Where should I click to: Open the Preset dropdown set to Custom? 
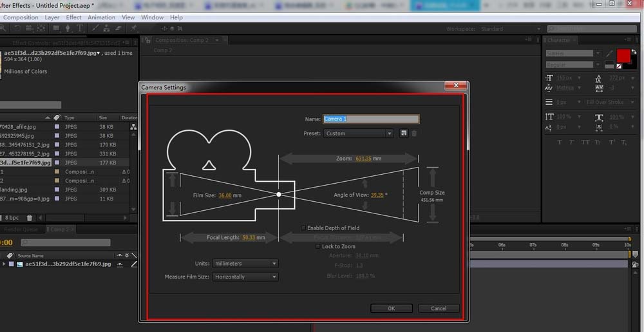[x=357, y=133]
